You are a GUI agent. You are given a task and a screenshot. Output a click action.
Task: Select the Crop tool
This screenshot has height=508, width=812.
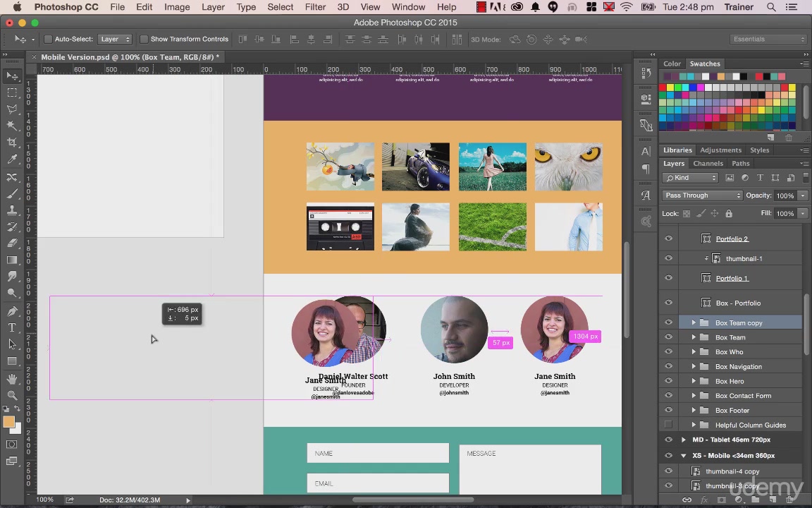pyautogui.click(x=12, y=143)
